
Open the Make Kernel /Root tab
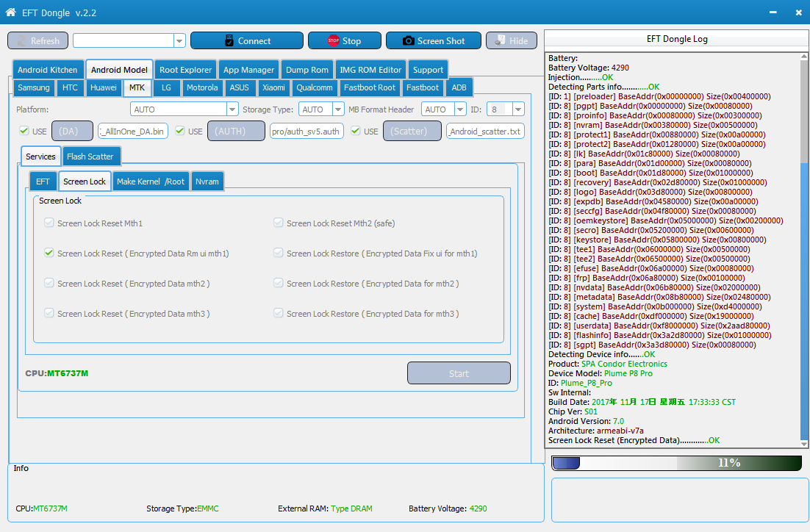151,181
